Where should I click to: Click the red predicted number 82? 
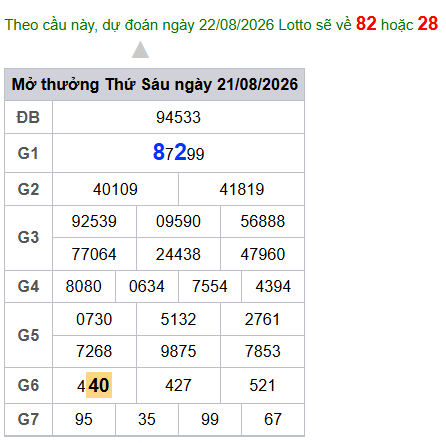coord(366,24)
